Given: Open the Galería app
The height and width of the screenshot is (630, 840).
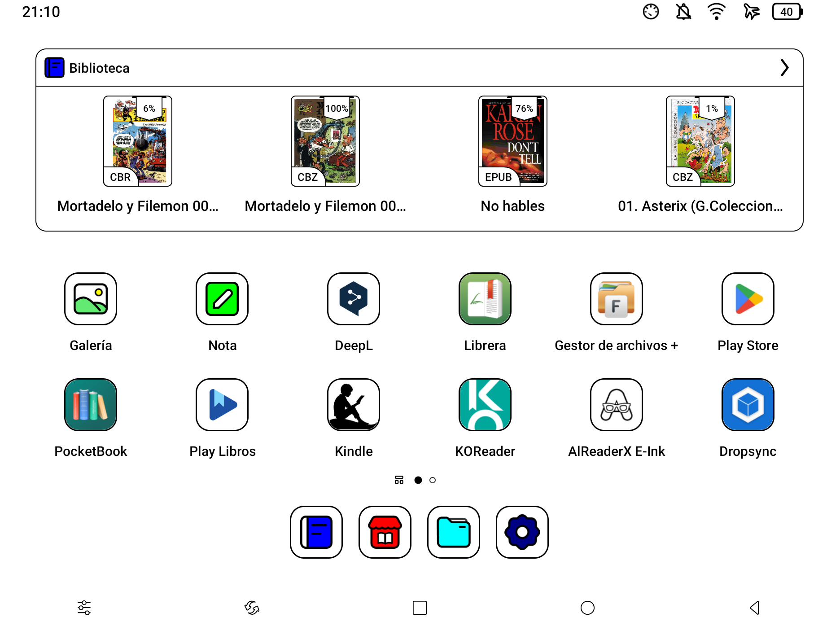Looking at the screenshot, I should [x=91, y=299].
